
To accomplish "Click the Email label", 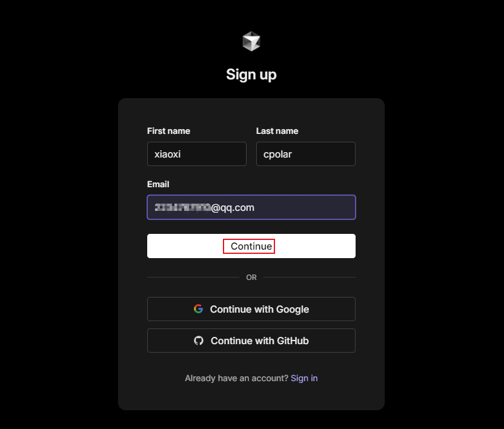I will 158,184.
